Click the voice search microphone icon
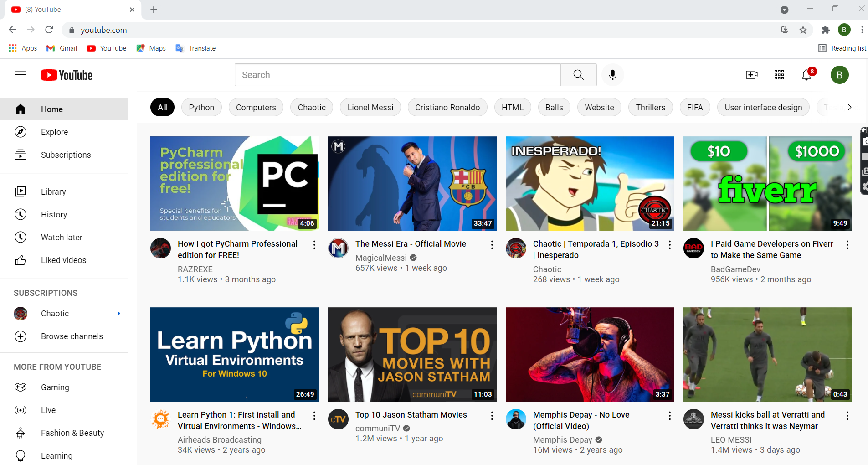This screenshot has height=465, width=868. click(612, 75)
